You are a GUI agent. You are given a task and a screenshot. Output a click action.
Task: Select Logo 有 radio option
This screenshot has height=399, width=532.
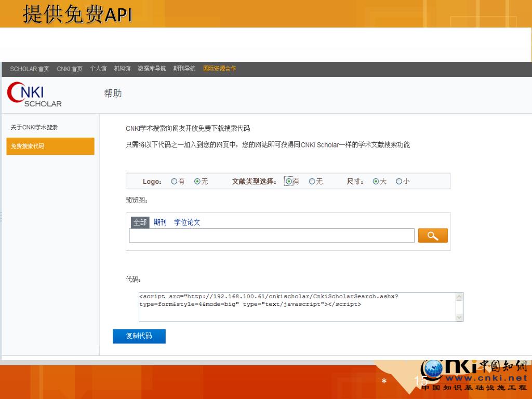[x=174, y=181]
